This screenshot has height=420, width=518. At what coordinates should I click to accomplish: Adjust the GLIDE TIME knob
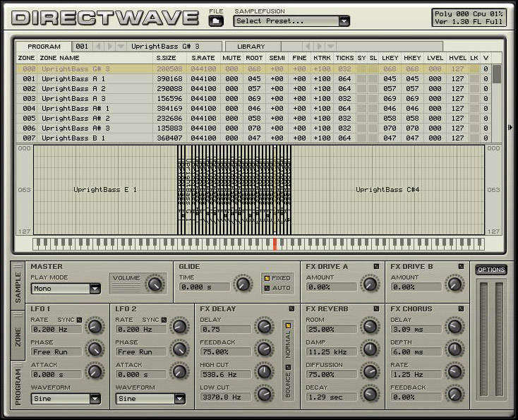tap(243, 284)
